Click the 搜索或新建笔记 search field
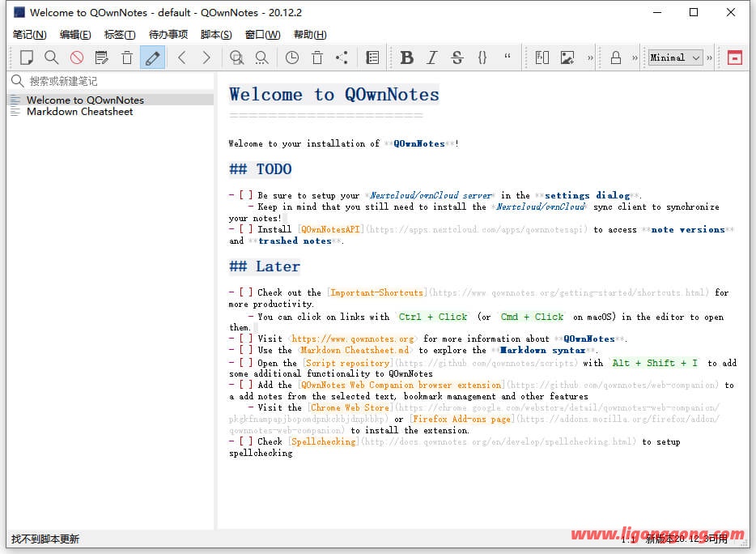The image size is (756, 554). point(111,81)
